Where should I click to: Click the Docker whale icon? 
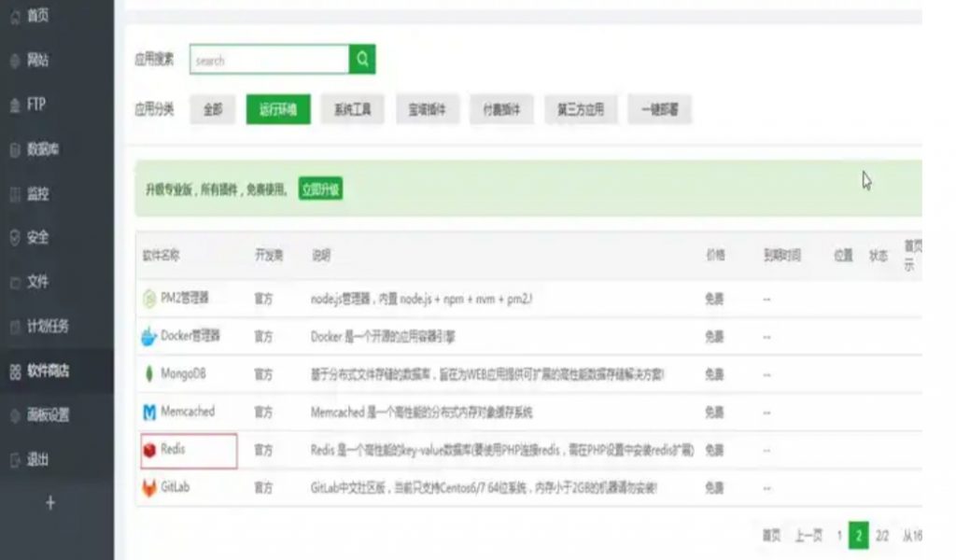tap(149, 336)
